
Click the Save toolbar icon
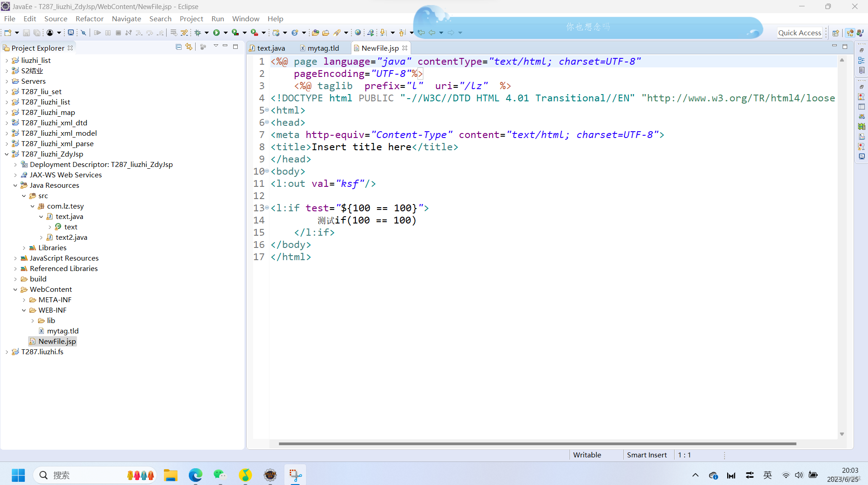[x=26, y=33]
